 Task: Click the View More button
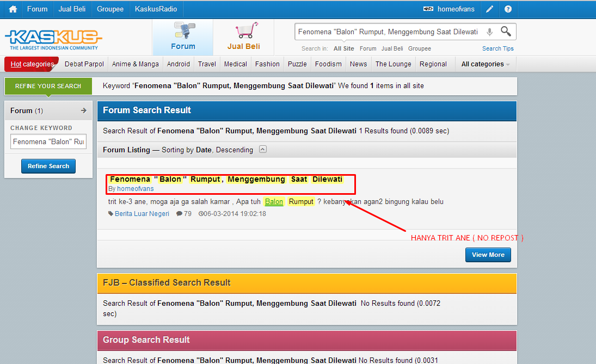(x=488, y=255)
